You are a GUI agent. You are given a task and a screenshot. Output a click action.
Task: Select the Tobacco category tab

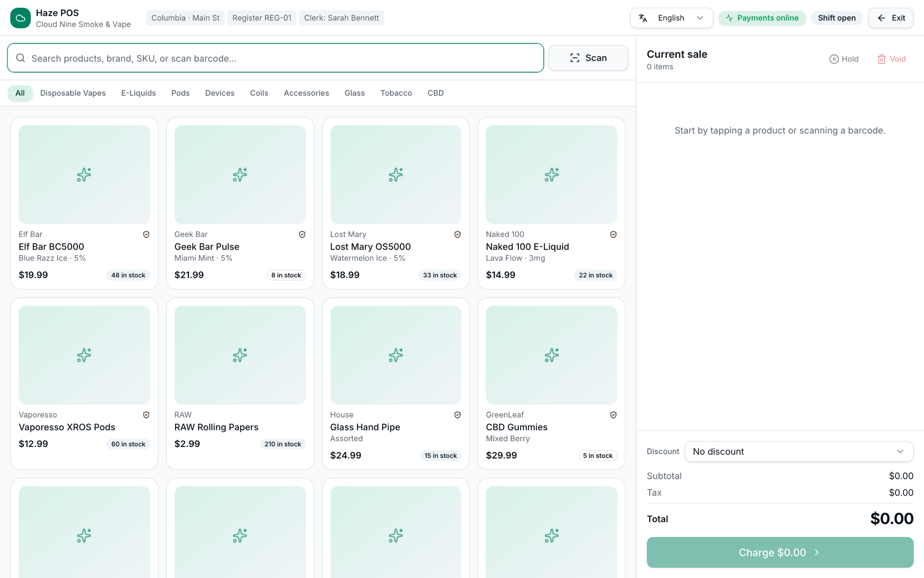point(396,93)
